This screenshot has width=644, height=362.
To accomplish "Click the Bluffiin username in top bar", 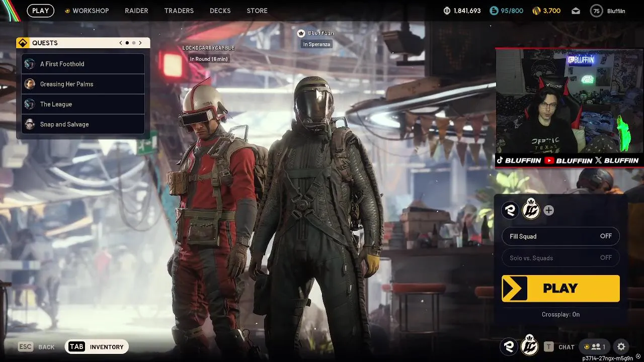I will tap(616, 11).
